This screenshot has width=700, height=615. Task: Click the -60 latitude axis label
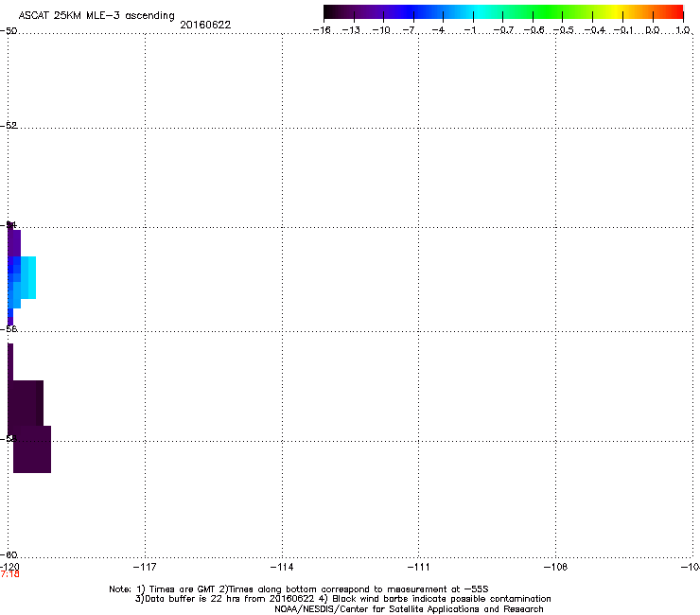click(9, 554)
